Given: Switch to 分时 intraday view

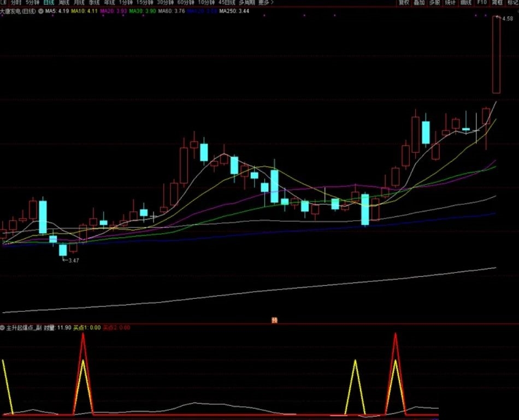Looking at the screenshot, I should tap(15, 2).
